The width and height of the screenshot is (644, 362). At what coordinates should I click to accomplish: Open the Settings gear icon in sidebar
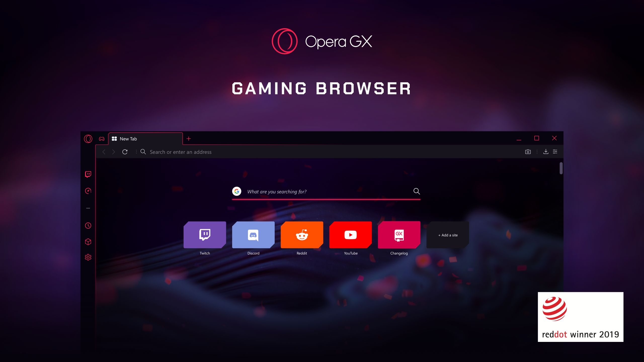88,257
